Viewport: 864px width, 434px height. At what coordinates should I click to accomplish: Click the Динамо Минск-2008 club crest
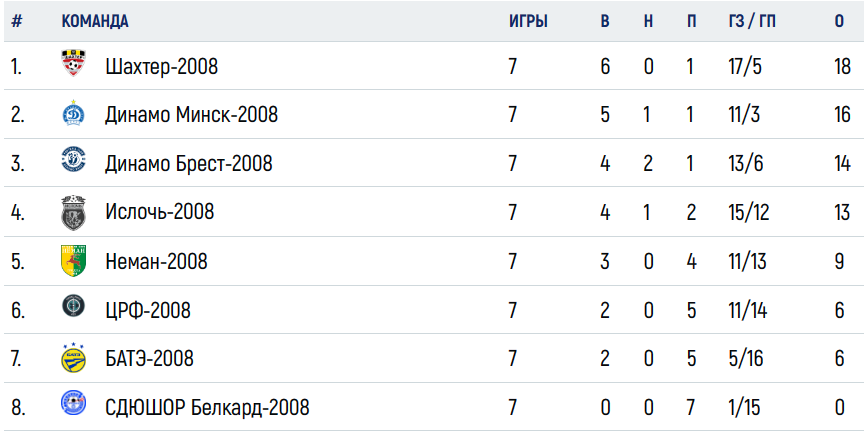pos(73,113)
